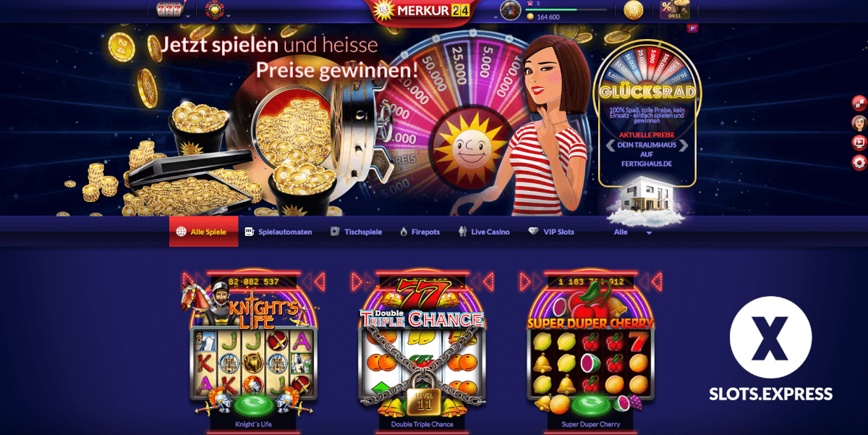868x435 pixels.
Task: Click the casino chip icon in header
Action: click(x=214, y=9)
